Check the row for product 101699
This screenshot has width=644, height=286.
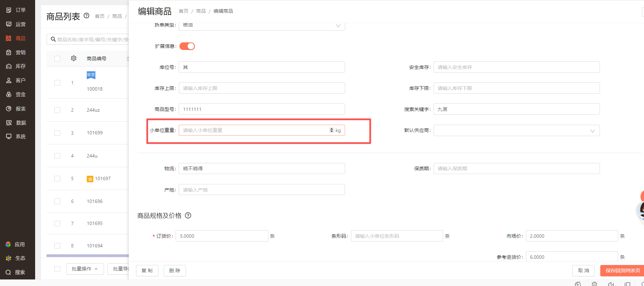[58, 133]
